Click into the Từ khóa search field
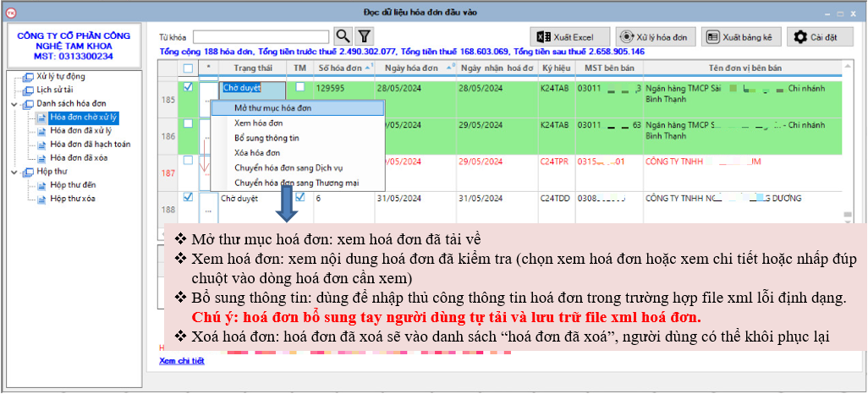This screenshot has width=868, height=394. coord(261,36)
